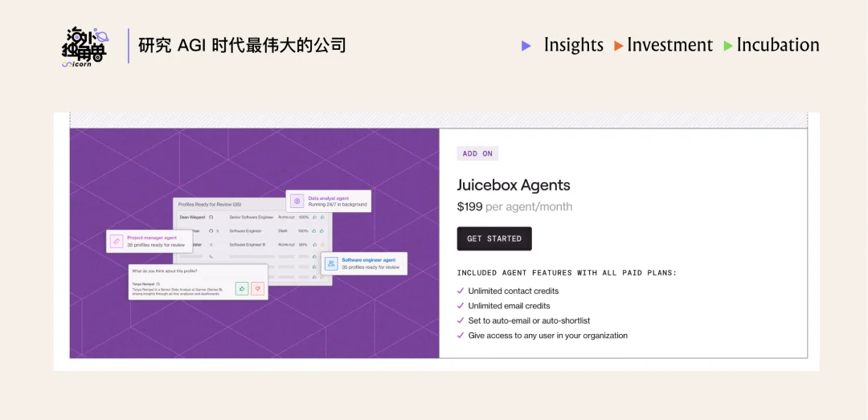The width and height of the screenshot is (868, 420).
Task: Click the INCLUDED AGENT FEATURES heading
Action: [567, 273]
